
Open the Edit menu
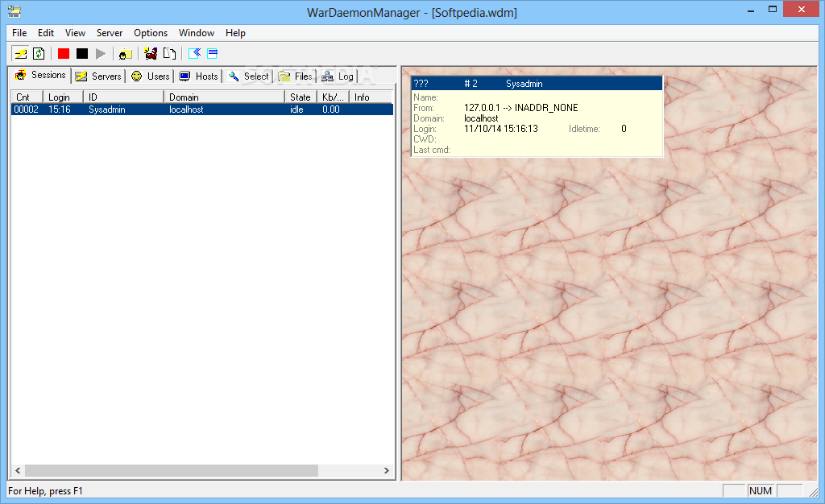(46, 32)
